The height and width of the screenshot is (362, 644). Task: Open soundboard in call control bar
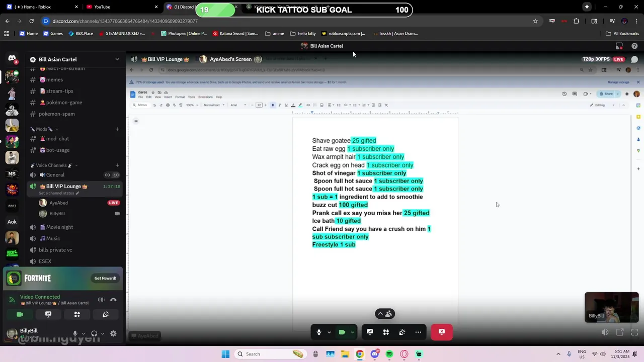tap(402, 332)
